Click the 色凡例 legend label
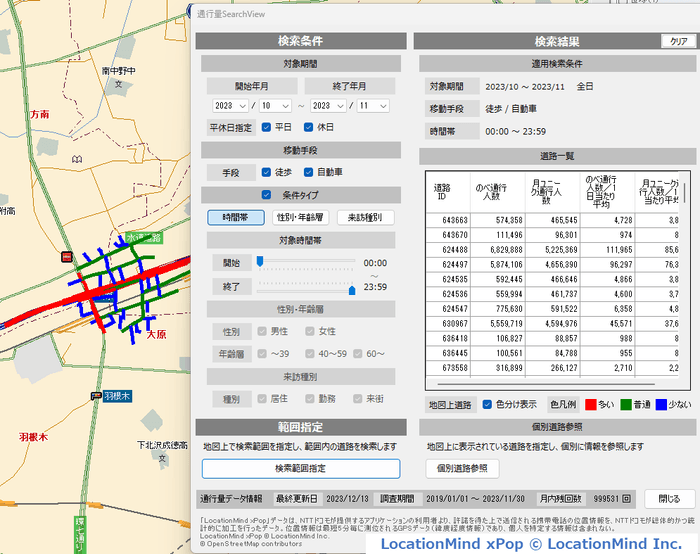 561,404
